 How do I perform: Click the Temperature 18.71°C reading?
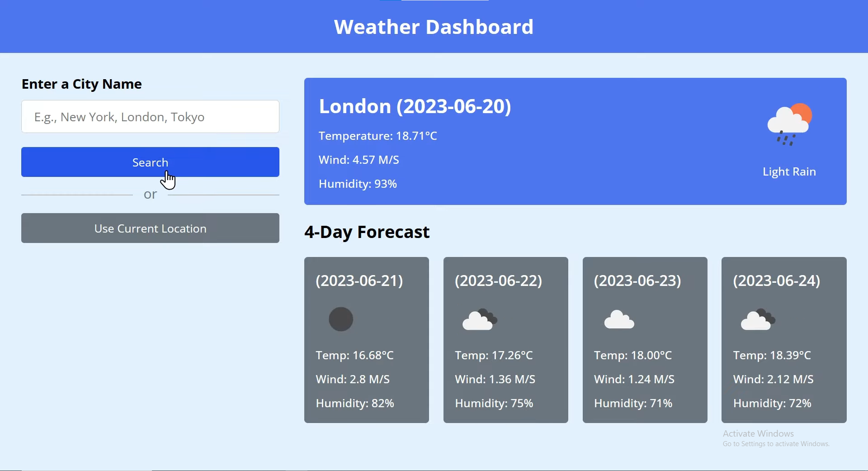click(x=378, y=136)
